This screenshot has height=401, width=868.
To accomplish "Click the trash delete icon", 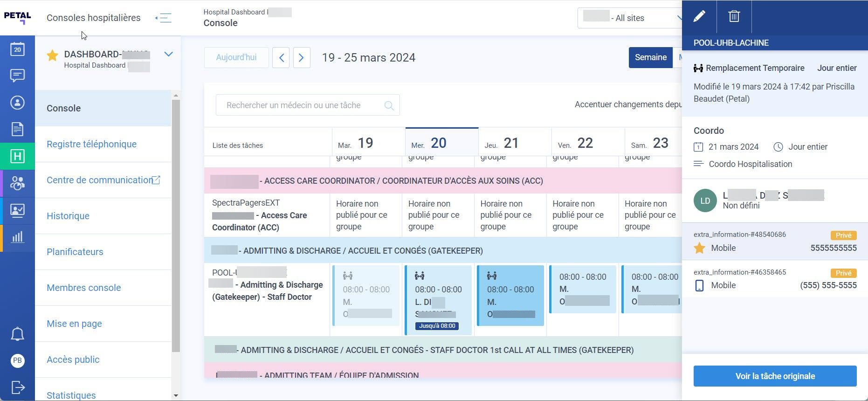I will click(734, 17).
